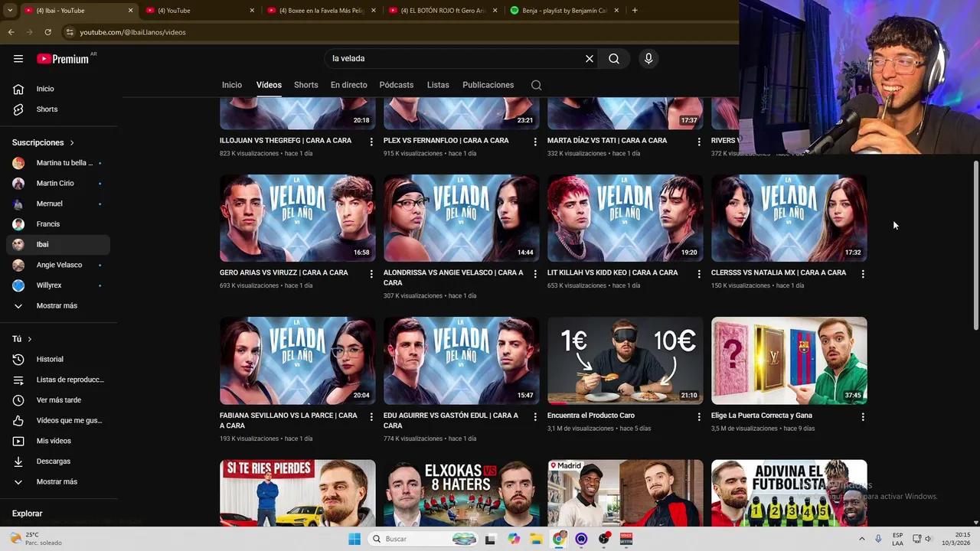Select the Vídeos channel tab
The width and height of the screenshot is (980, 551).
(x=269, y=85)
